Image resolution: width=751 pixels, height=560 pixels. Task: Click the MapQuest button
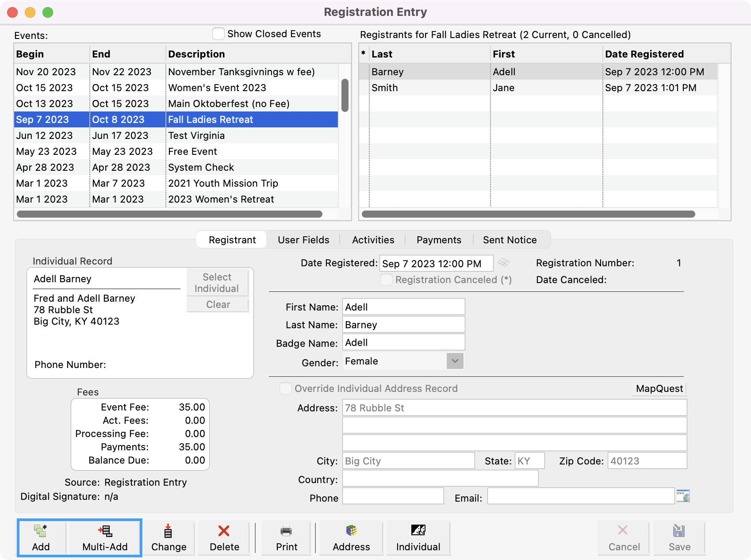(659, 388)
